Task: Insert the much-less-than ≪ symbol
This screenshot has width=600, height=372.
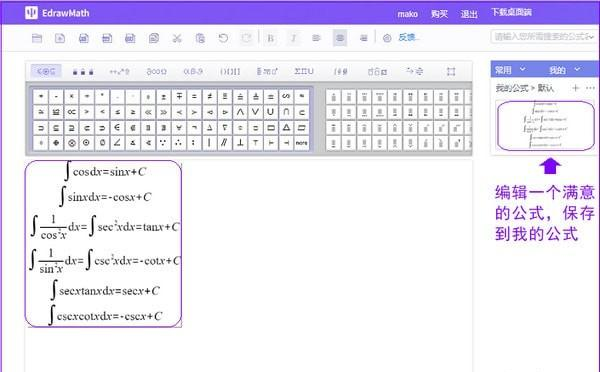Action: 148,112
